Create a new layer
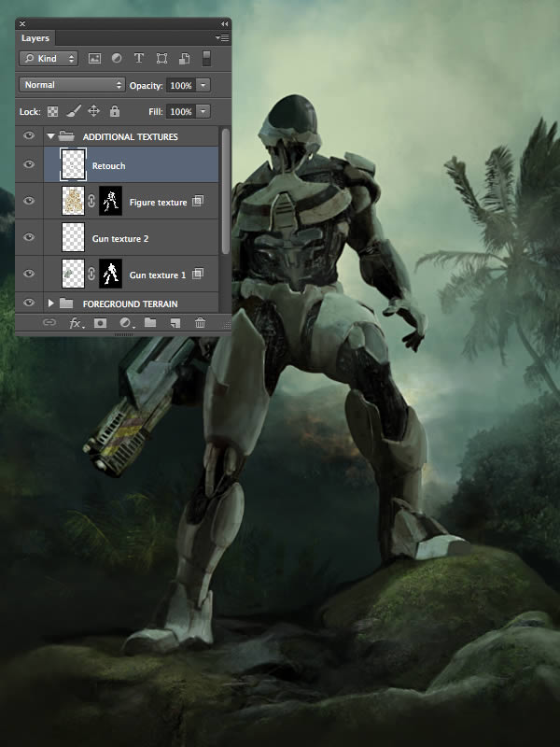Screen dimensions: 560x747 [x=175, y=323]
